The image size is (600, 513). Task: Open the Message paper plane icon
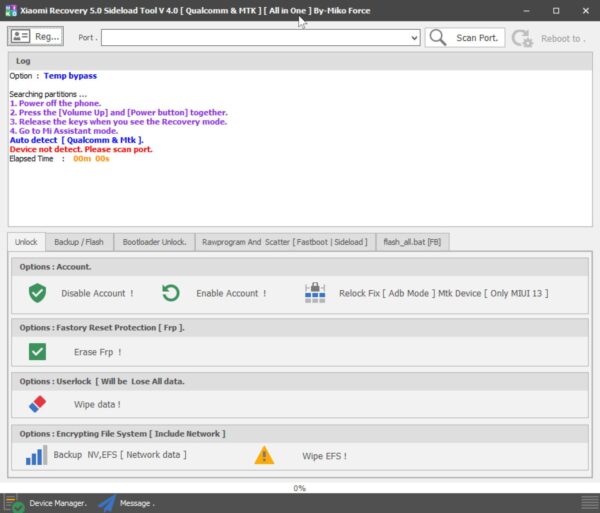107,503
